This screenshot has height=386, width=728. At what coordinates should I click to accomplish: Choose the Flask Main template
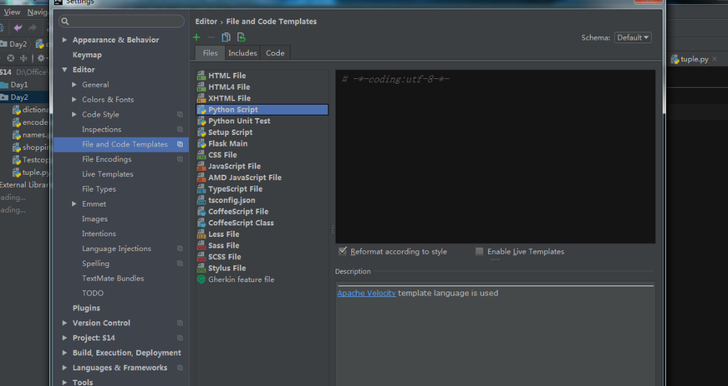coord(228,144)
